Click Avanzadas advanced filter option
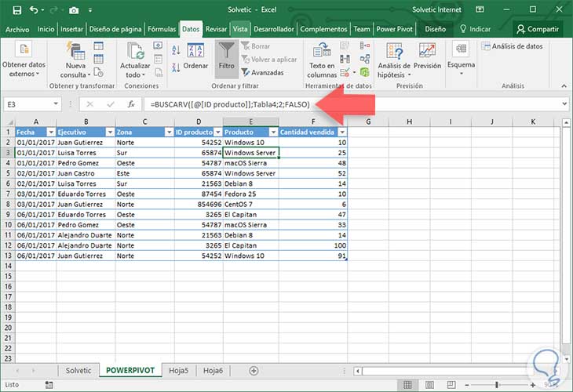 [263, 73]
